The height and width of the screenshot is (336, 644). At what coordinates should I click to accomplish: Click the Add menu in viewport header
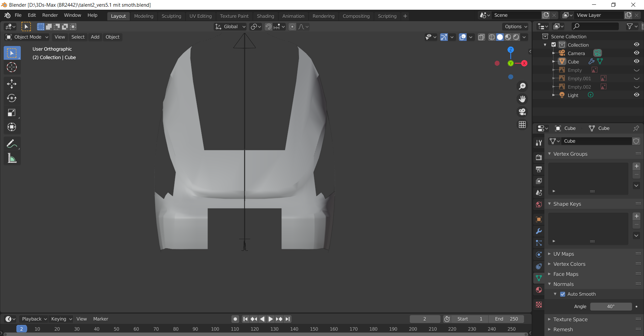(95, 37)
